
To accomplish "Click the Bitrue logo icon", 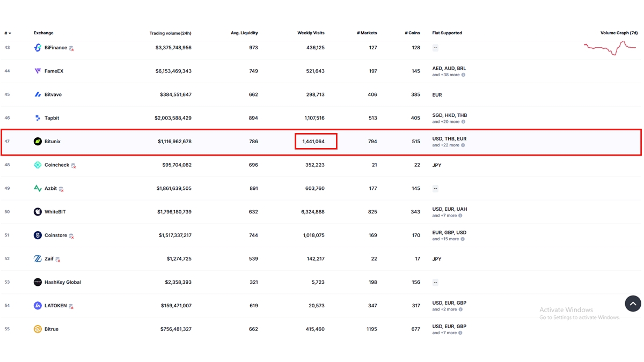I will (x=38, y=329).
